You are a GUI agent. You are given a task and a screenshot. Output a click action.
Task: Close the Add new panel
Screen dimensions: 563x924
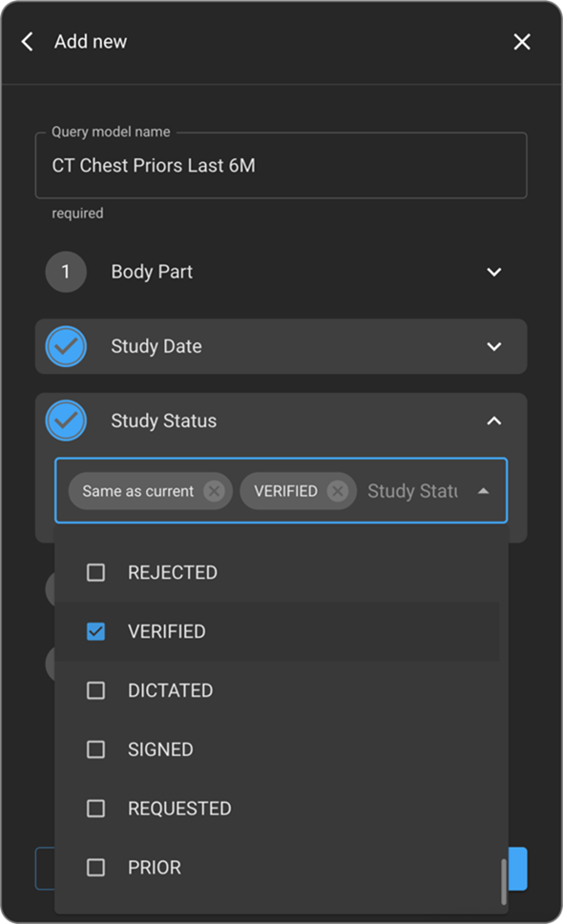coord(522,42)
